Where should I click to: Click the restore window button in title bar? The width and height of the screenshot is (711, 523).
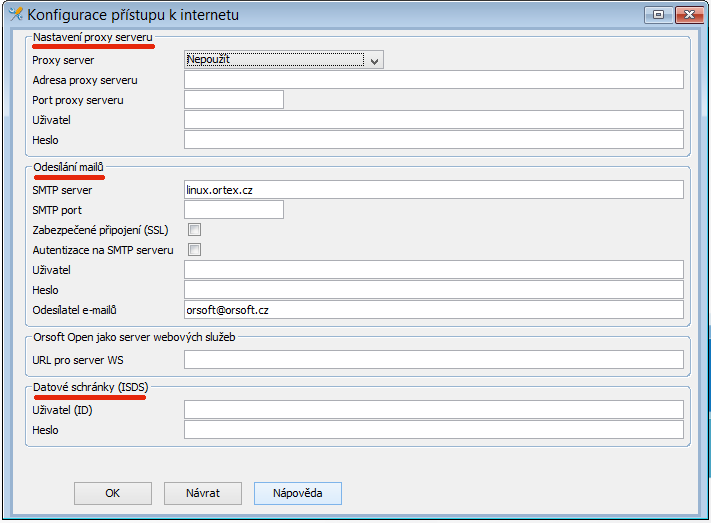[658, 14]
